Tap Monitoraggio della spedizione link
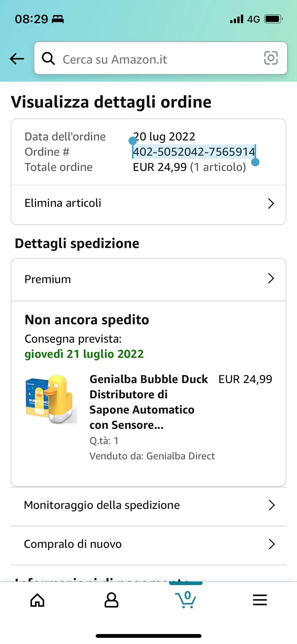297x644 pixels. pyautogui.click(x=102, y=505)
